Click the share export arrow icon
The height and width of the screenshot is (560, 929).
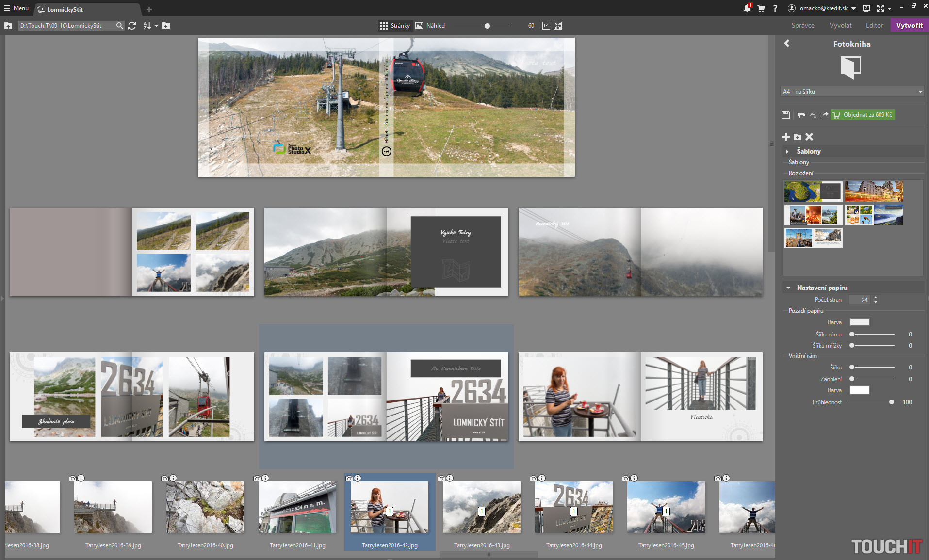[824, 115]
